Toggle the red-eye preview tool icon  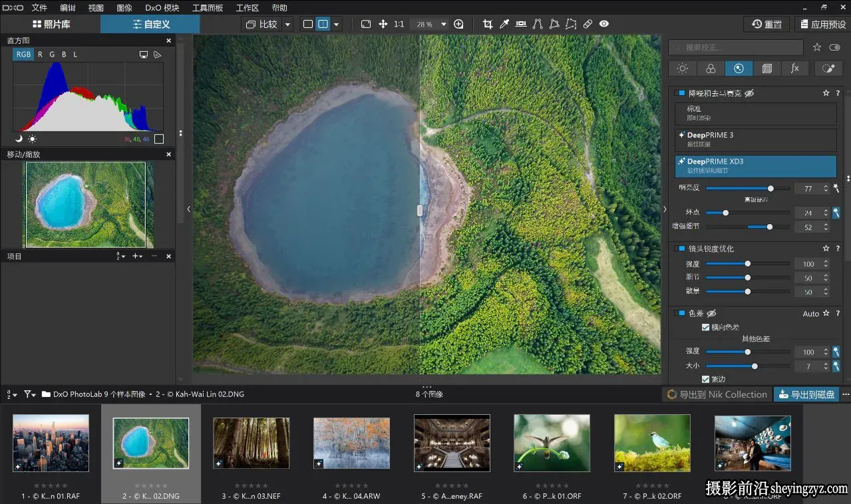[x=603, y=24]
